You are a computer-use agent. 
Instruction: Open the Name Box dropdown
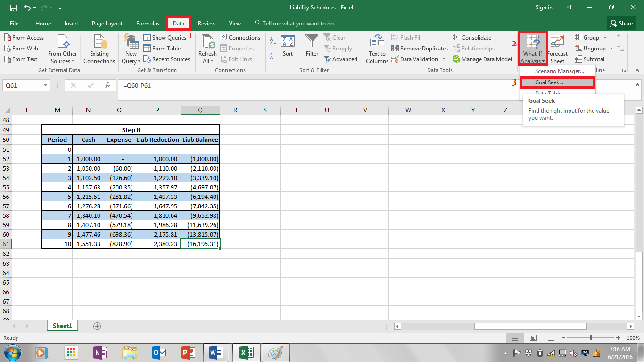pyautogui.click(x=44, y=86)
